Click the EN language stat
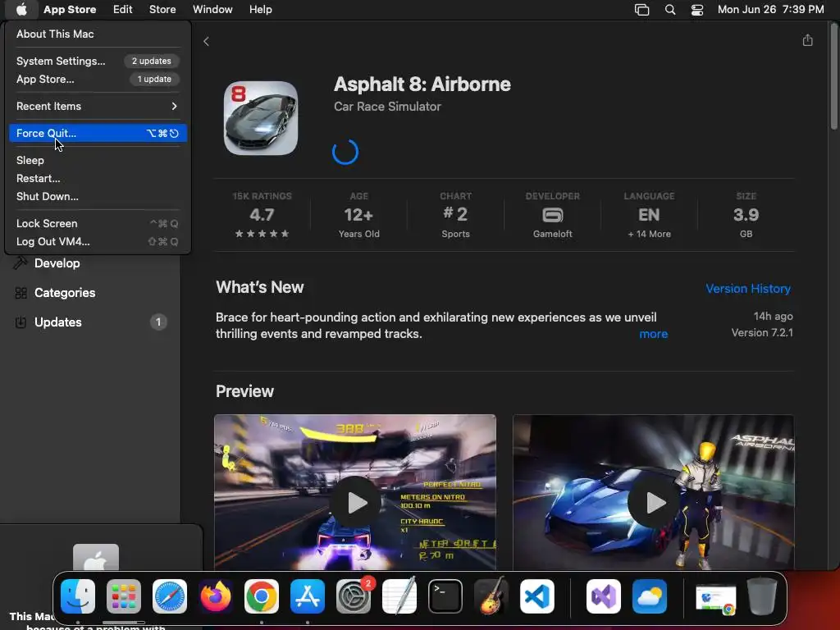Viewport: 840px width, 630px height. [x=649, y=215]
